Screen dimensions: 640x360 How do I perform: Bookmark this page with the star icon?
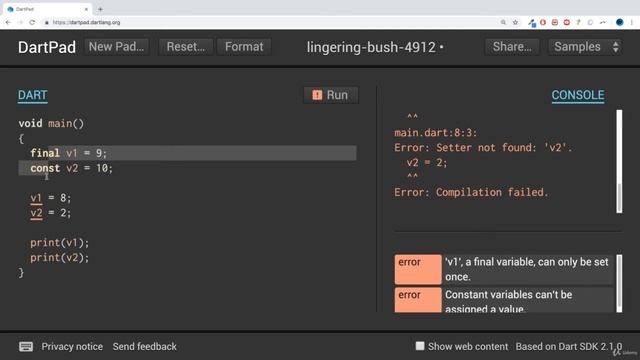515,22
